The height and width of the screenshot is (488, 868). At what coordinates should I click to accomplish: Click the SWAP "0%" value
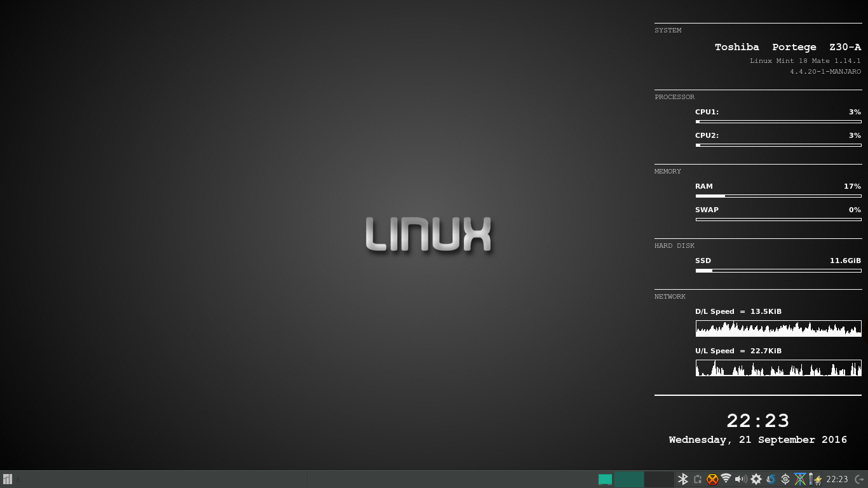point(855,210)
